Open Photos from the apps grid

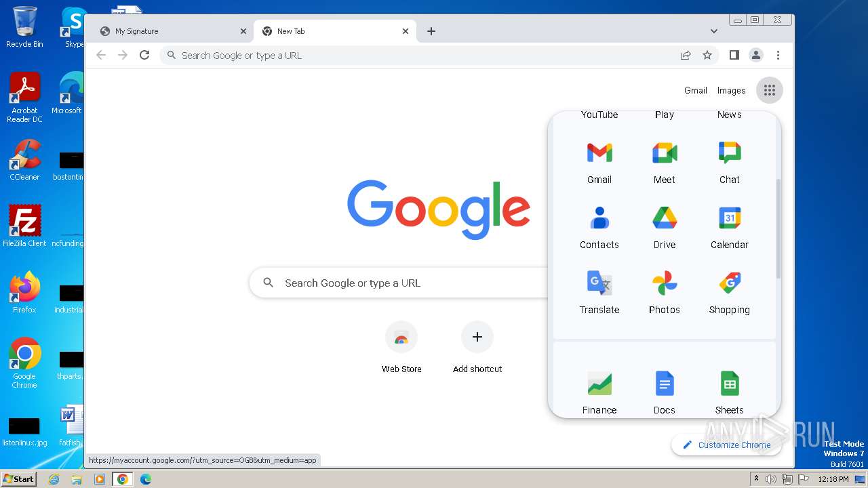[665, 293]
